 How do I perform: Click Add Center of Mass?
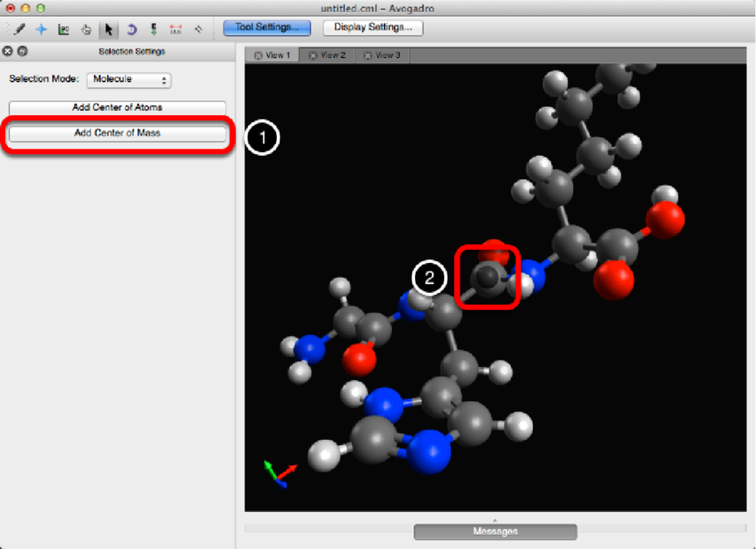118,134
